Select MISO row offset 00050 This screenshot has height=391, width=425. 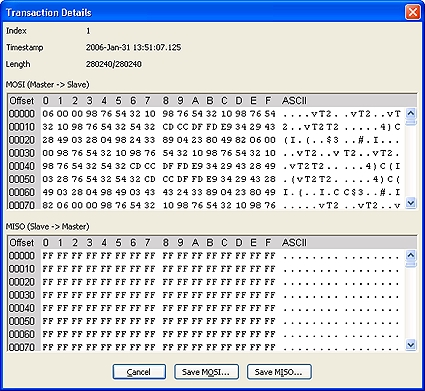(22, 321)
